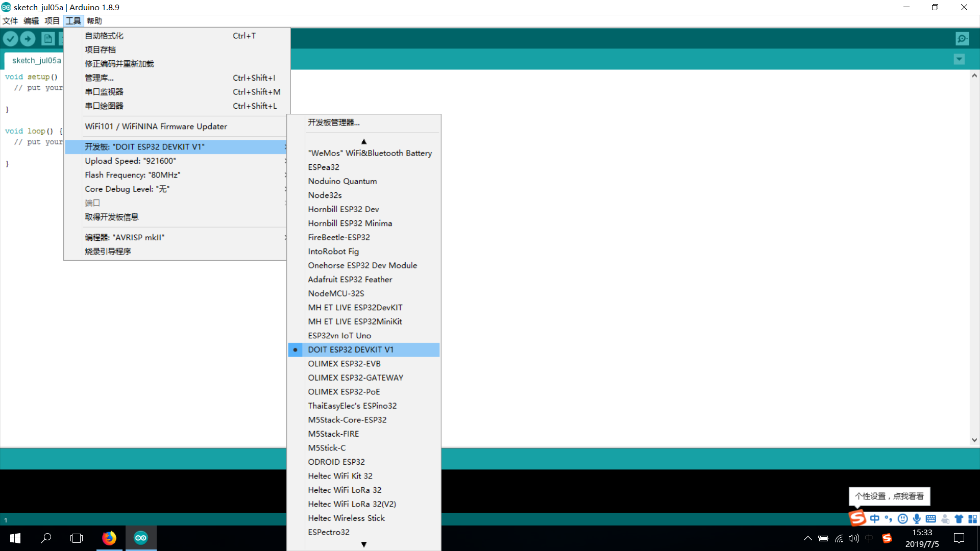The image size is (980, 551).
Task: Click the 串口监视器 menu entry
Action: click(104, 92)
